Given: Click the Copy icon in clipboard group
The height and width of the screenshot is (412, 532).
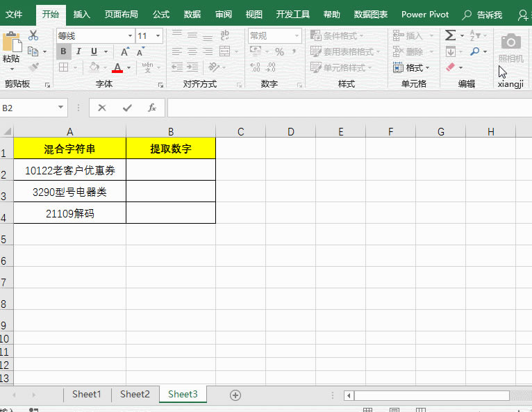Looking at the screenshot, I should tap(33, 51).
